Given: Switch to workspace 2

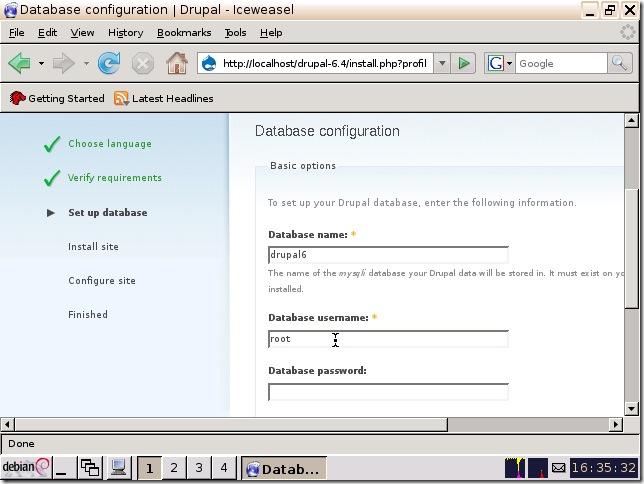Looking at the screenshot, I should click(x=174, y=468).
